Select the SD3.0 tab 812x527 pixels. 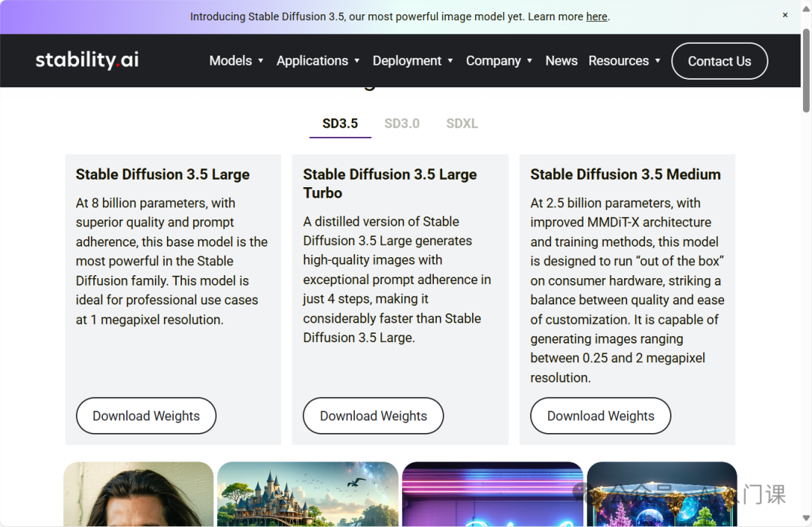pyautogui.click(x=401, y=123)
